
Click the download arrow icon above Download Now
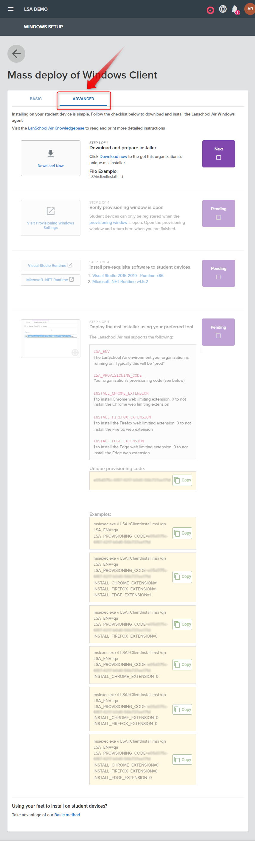(50, 153)
